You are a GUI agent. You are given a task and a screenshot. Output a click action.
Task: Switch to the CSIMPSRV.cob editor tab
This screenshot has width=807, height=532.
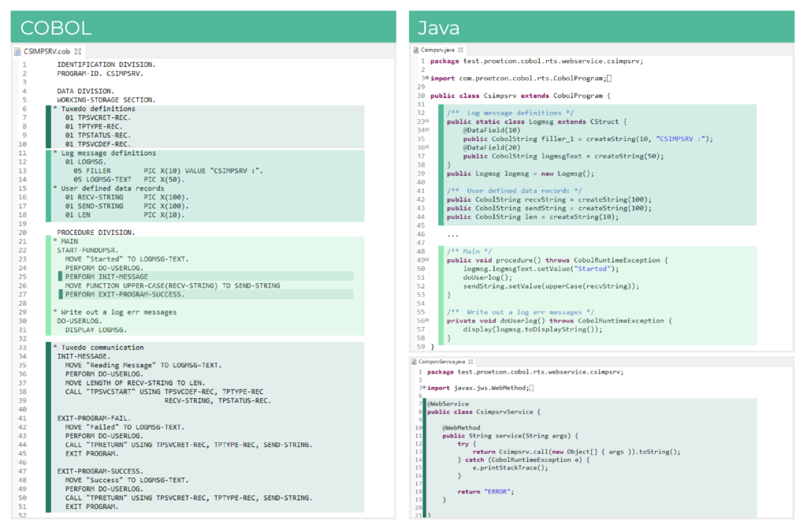point(47,52)
